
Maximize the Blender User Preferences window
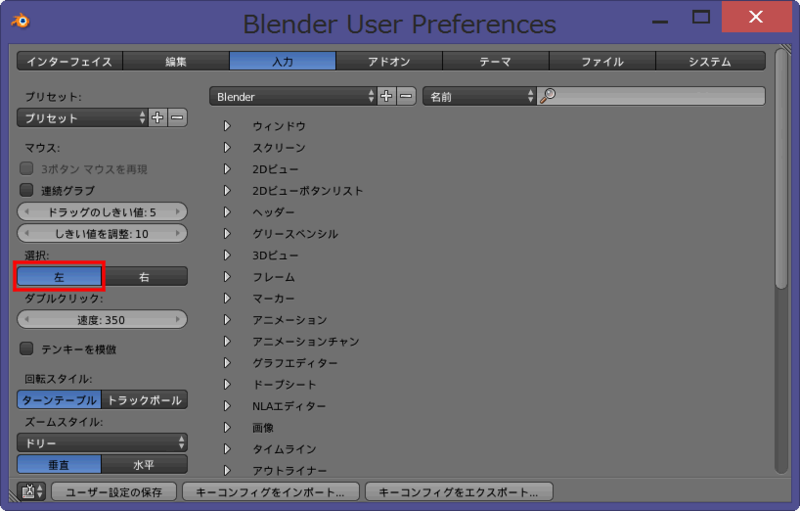(x=701, y=17)
